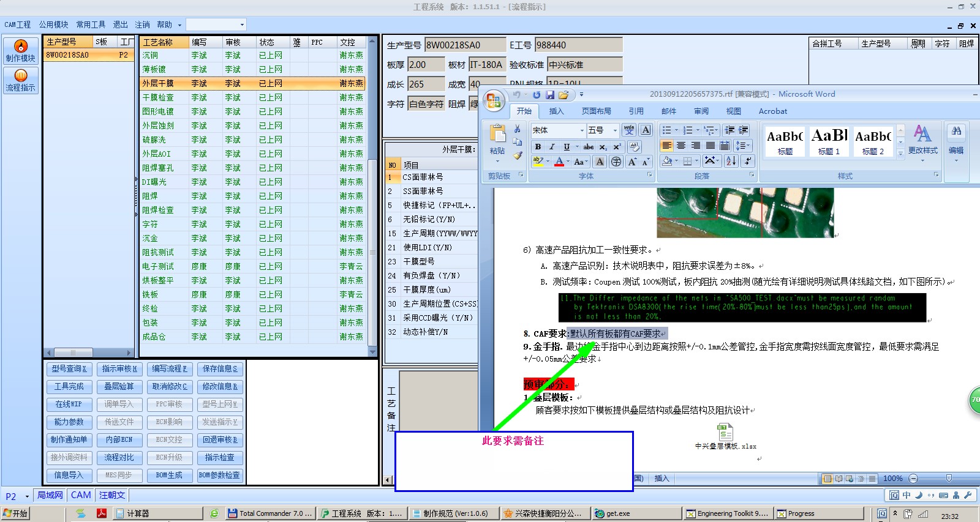Click the zoom out minus button
980x522 pixels.
pos(913,479)
